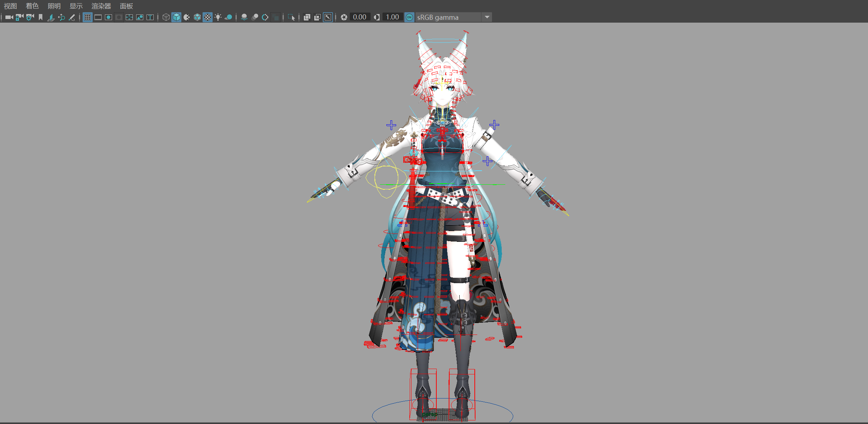The height and width of the screenshot is (424, 868).
Task: Select the Grease Pencil icon
Action: point(72,17)
